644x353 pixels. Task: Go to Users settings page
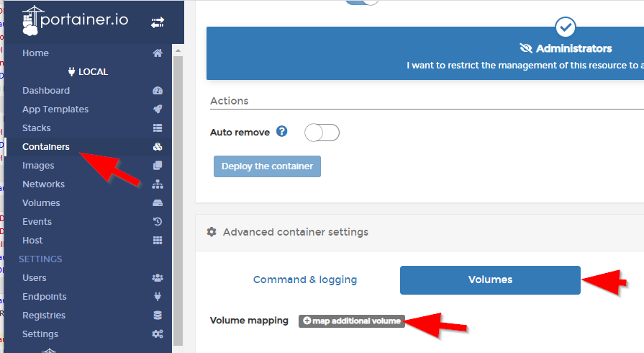click(35, 278)
